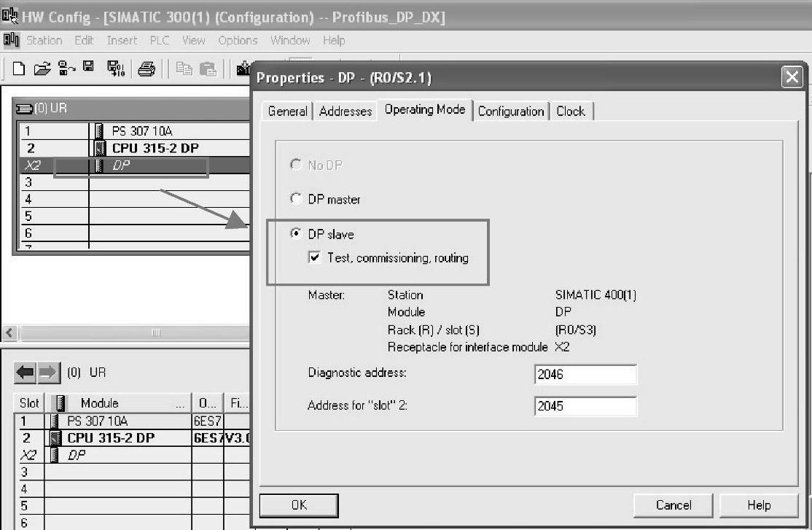Viewport: 812px width, 530px height.
Task: Open the View menu
Action: [193, 40]
